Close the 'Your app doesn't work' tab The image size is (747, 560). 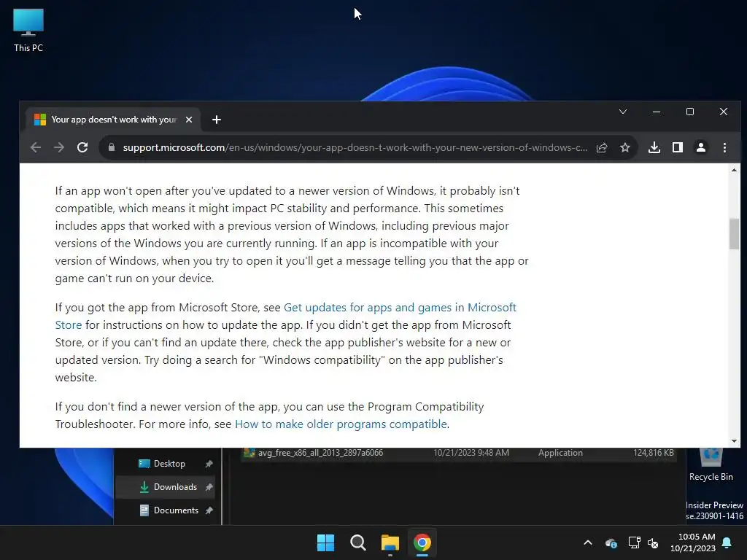pos(189,120)
